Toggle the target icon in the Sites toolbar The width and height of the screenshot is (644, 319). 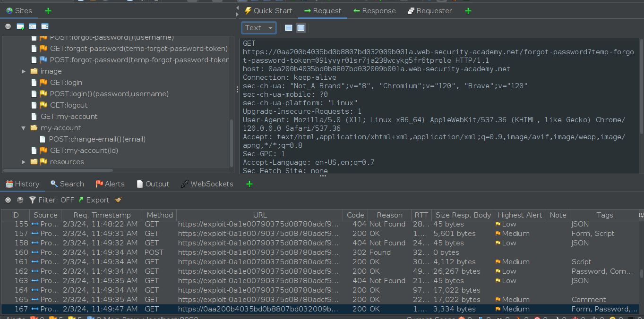[8, 26]
